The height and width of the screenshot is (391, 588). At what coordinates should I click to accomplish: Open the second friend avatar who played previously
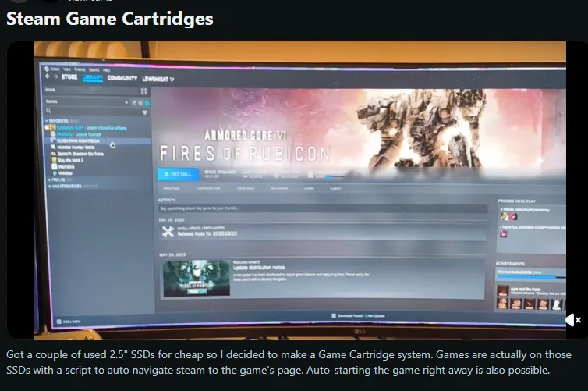[513, 216]
